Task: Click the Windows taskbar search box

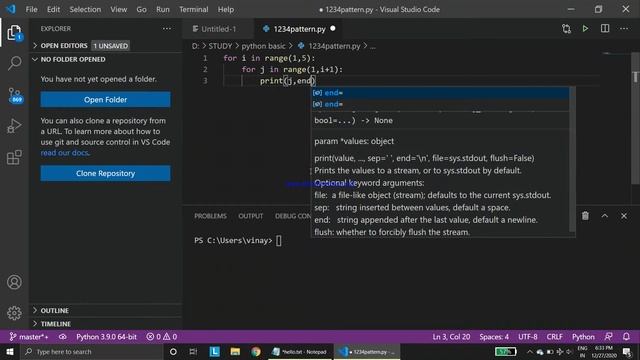Action: point(92,352)
